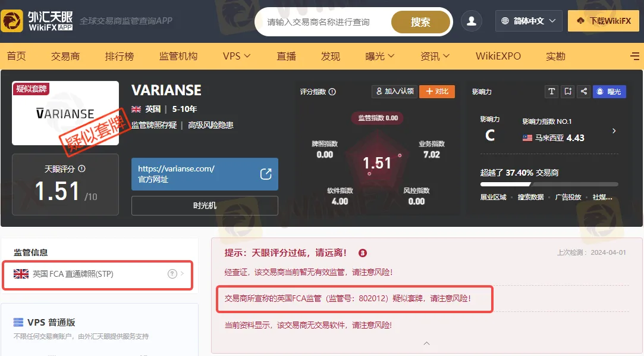Click the 牌照指数 0.00 value
This screenshot has width=644, height=356.
(325, 155)
